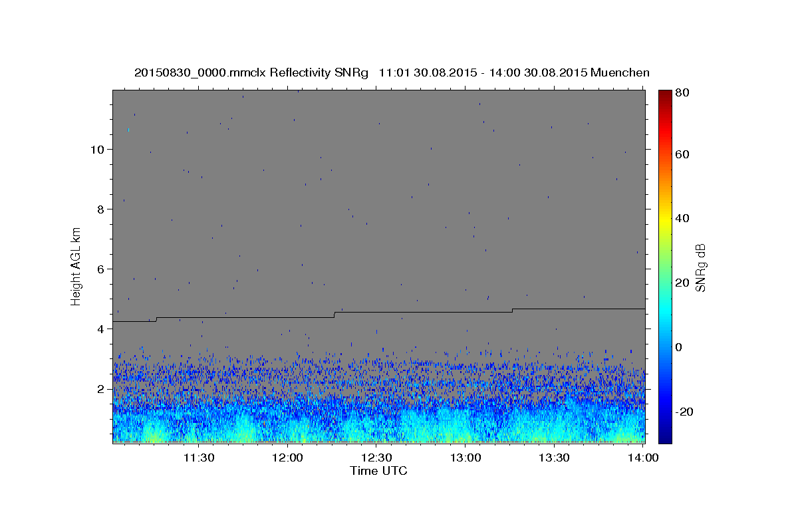Click the 'Height AGL km' axis label

[x=76, y=267]
